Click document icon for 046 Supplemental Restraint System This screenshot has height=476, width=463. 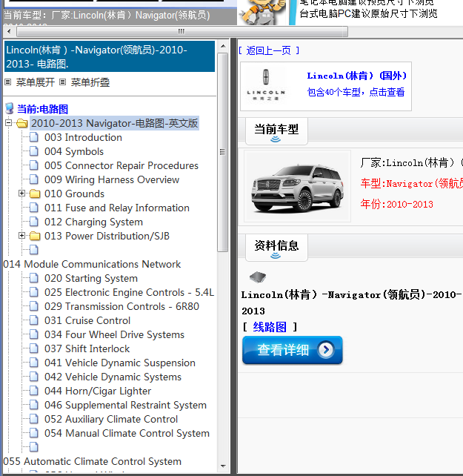(x=34, y=405)
